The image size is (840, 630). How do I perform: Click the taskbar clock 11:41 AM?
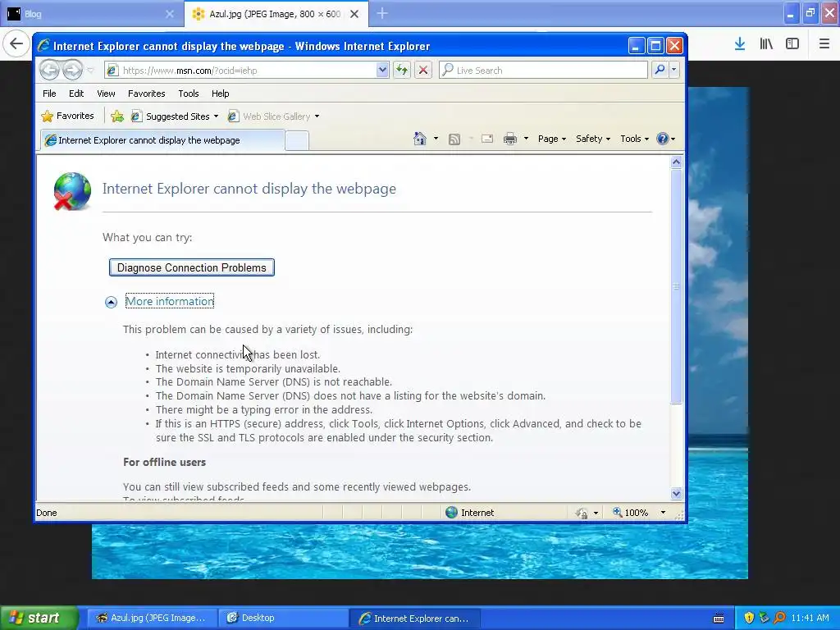click(x=810, y=618)
